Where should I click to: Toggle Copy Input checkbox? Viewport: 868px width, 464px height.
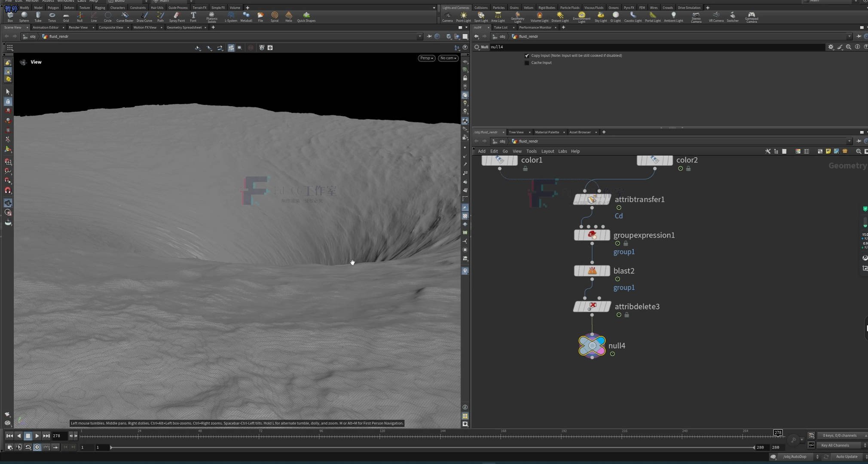[x=527, y=55]
